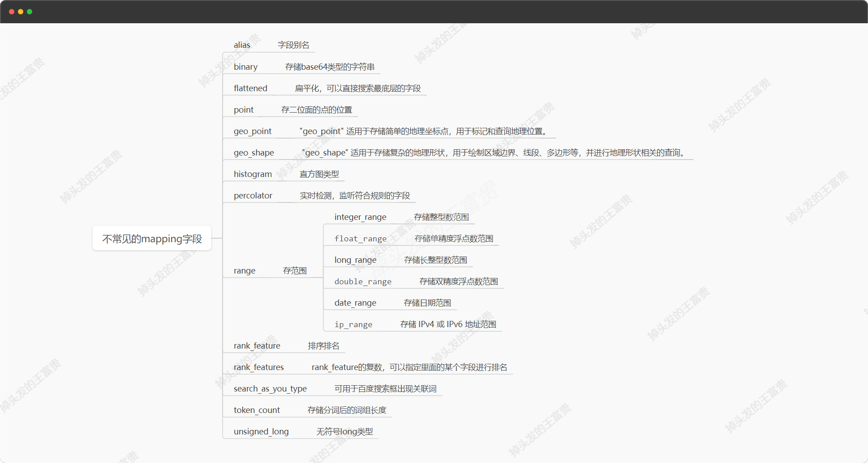This screenshot has height=463, width=868.
Task: Click the 存范围 node
Action: 295,270
